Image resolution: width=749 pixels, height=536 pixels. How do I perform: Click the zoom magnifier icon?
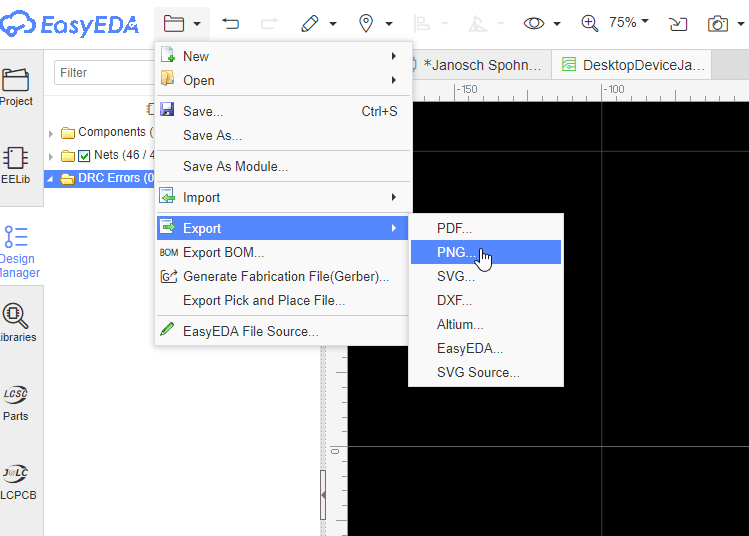589,23
